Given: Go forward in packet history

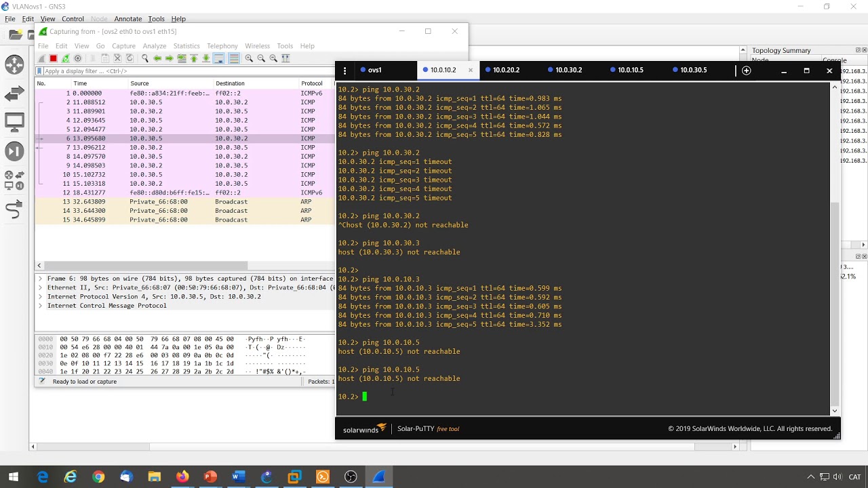Looking at the screenshot, I should point(169,58).
